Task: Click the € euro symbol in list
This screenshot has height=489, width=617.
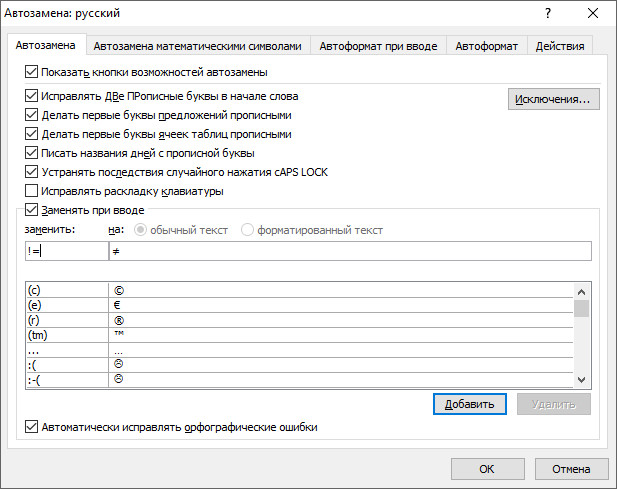Action: pos(117,305)
